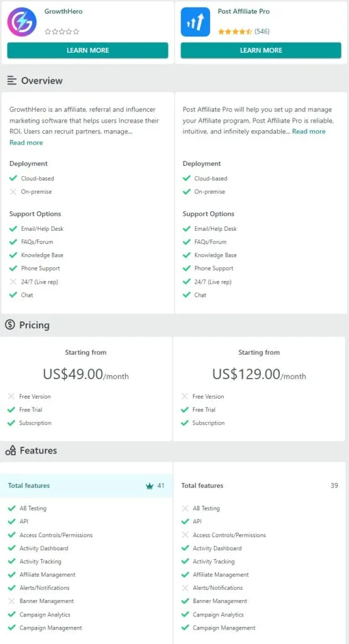Click the Overview section heading icon
Viewport: 349px width, 644px height.
12,80
